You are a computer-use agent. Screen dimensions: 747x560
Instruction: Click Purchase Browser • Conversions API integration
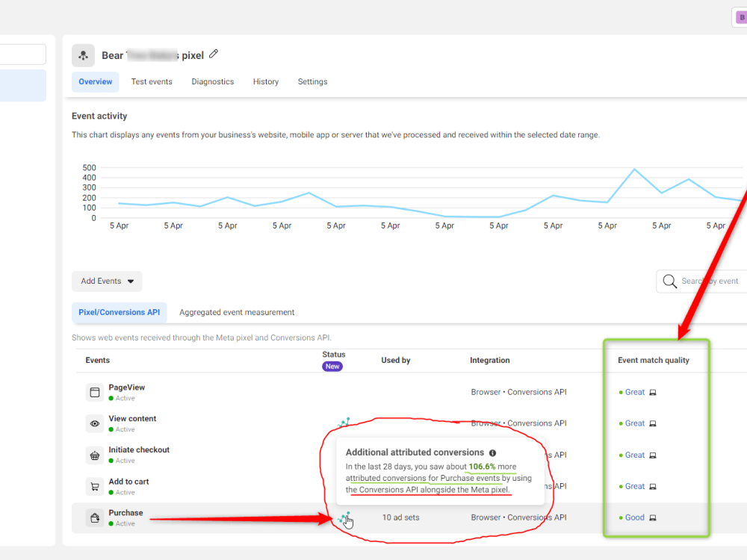click(519, 517)
